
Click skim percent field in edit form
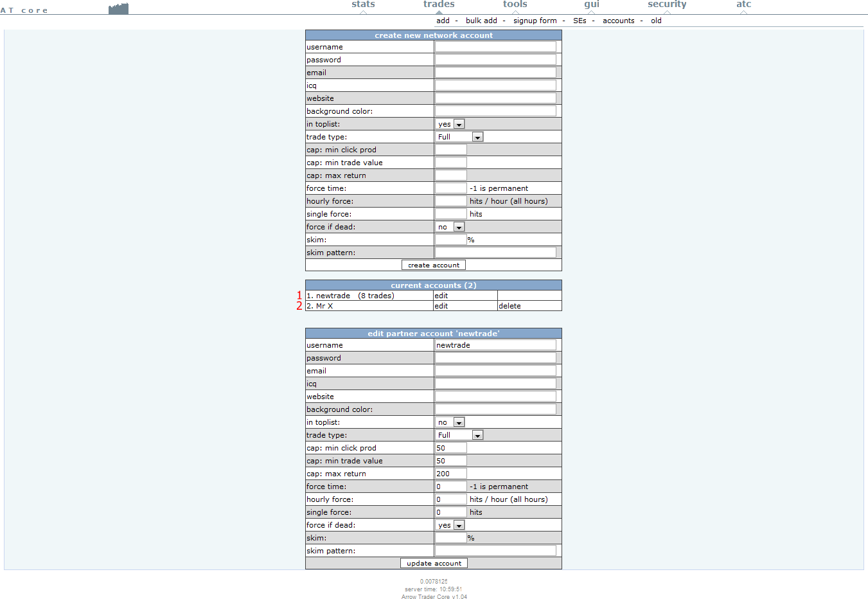tap(451, 538)
